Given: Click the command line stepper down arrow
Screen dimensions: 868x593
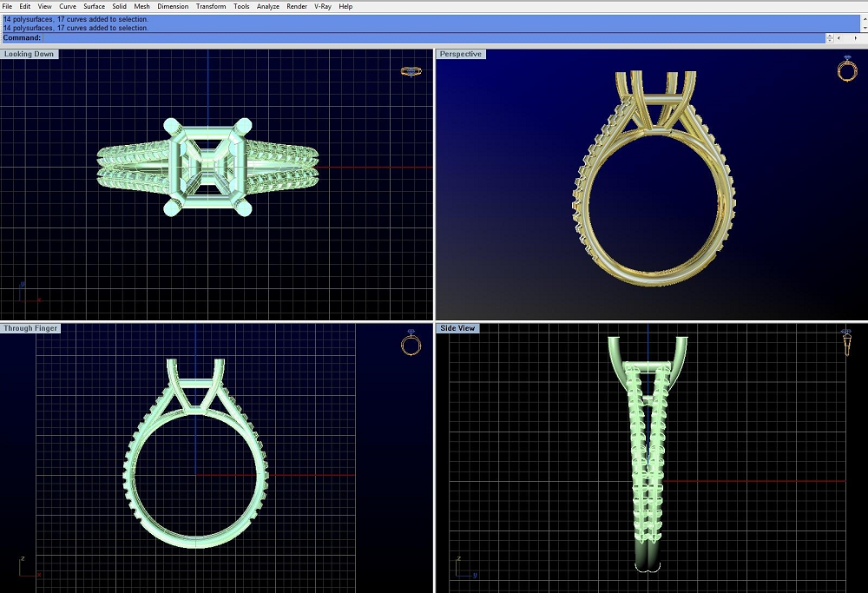Looking at the screenshot, I should point(830,41).
